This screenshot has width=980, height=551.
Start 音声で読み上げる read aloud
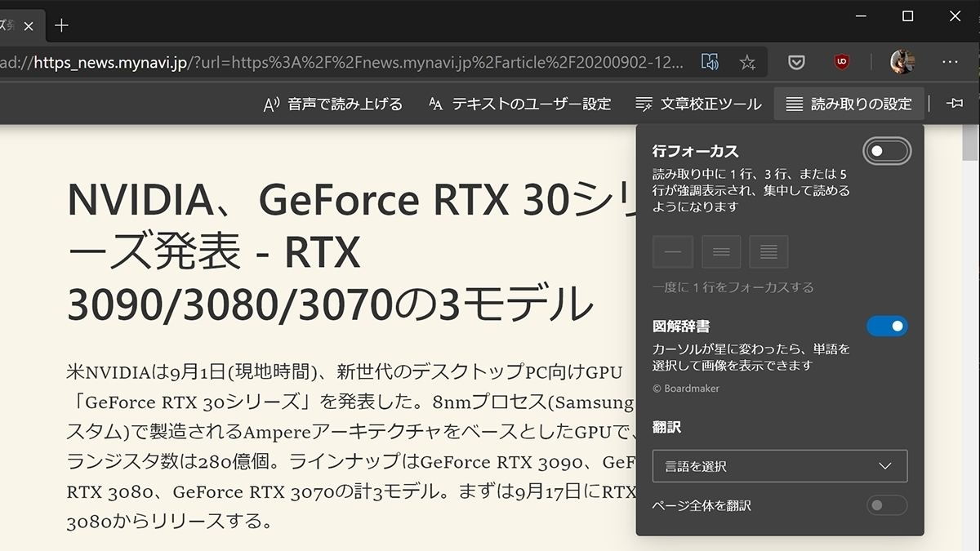point(332,104)
